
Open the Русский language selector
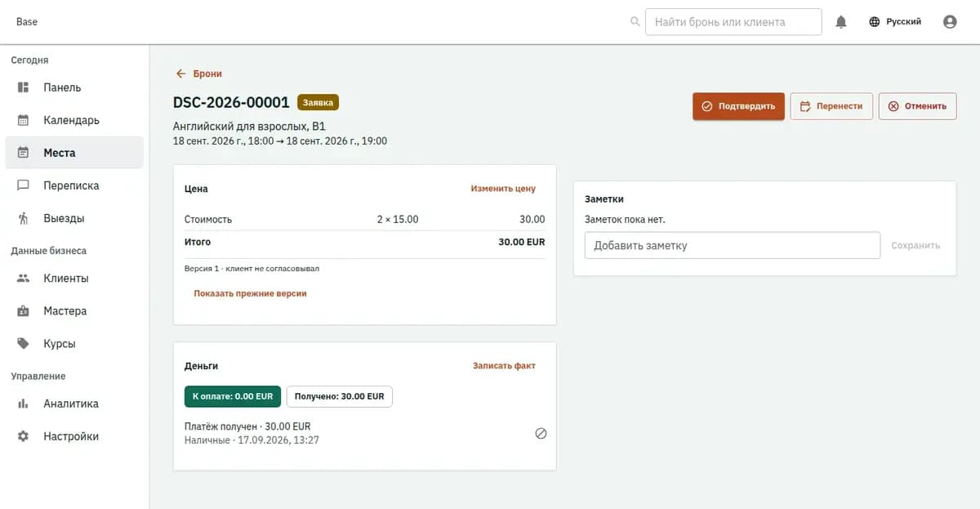tap(895, 22)
